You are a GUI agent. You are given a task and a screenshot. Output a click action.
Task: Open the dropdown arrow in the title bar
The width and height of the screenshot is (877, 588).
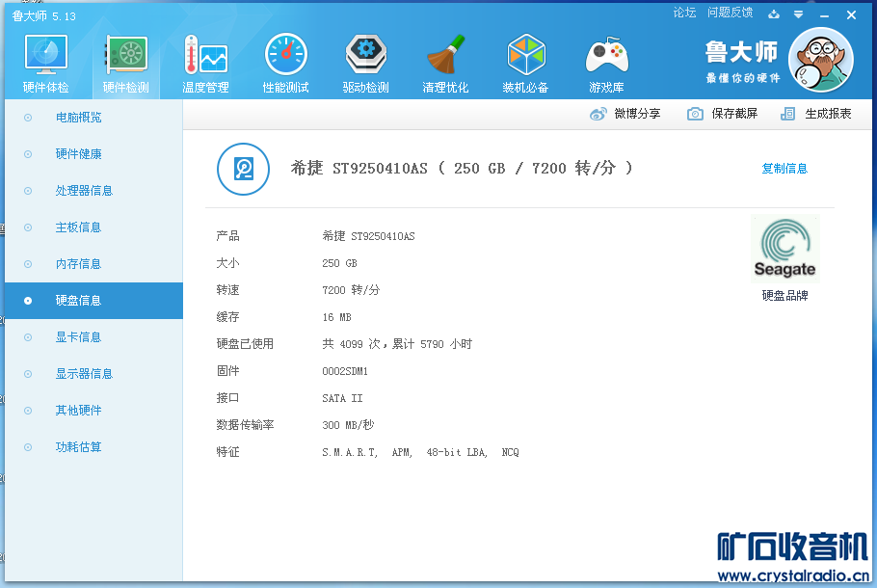[x=797, y=14]
